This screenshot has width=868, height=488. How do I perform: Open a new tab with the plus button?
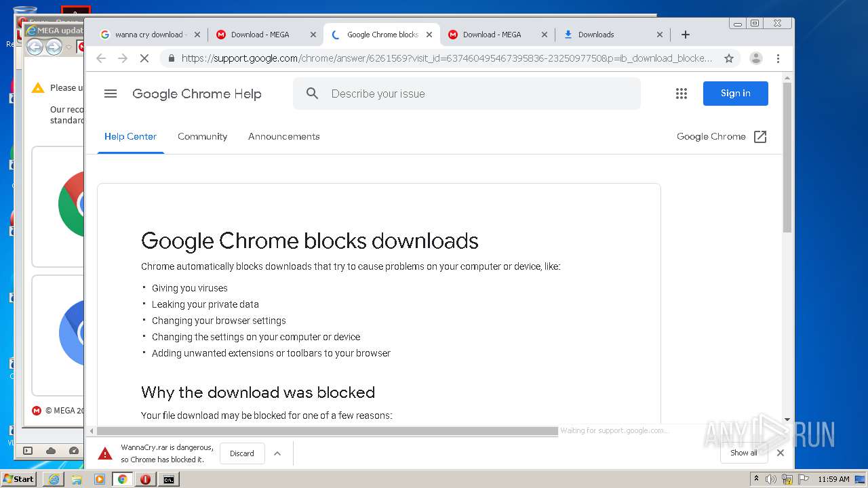click(x=686, y=35)
